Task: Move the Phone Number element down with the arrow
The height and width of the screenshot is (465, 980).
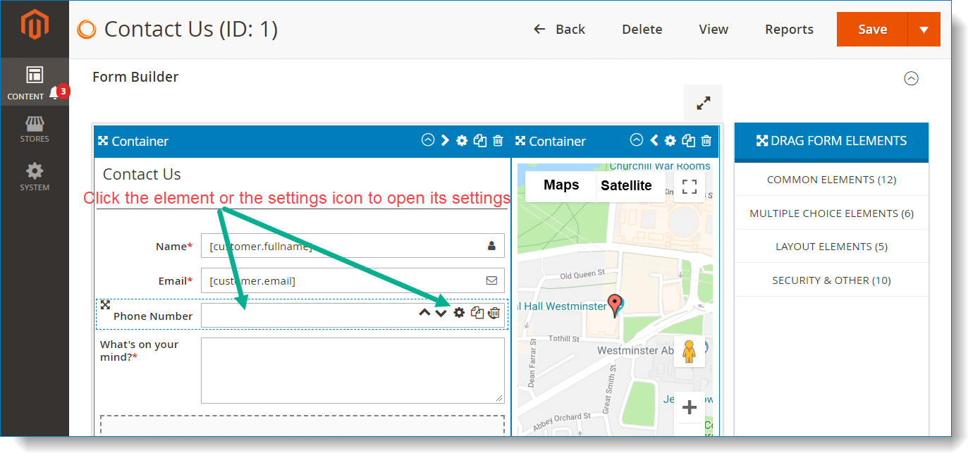Action: pyautogui.click(x=441, y=312)
